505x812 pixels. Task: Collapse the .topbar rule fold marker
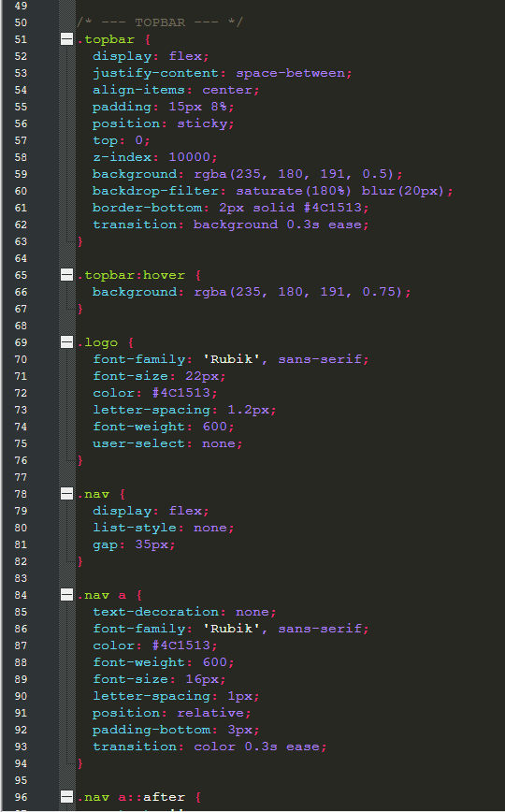[x=66, y=39]
